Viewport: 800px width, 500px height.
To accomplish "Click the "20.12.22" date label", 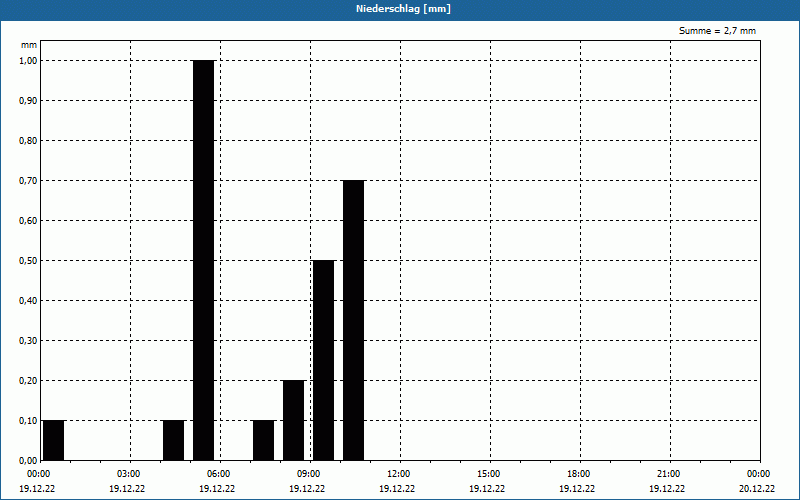I will 757,488.
